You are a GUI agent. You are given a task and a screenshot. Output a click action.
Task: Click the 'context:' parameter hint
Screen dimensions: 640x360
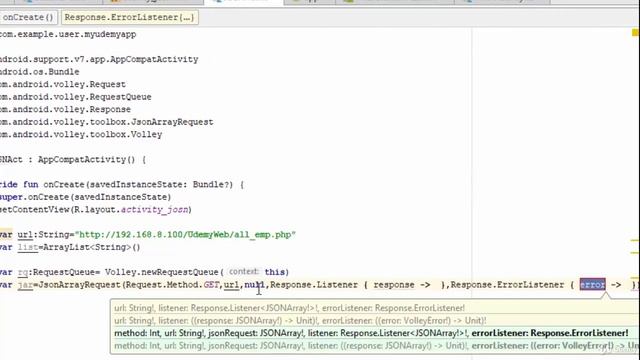coord(244,272)
